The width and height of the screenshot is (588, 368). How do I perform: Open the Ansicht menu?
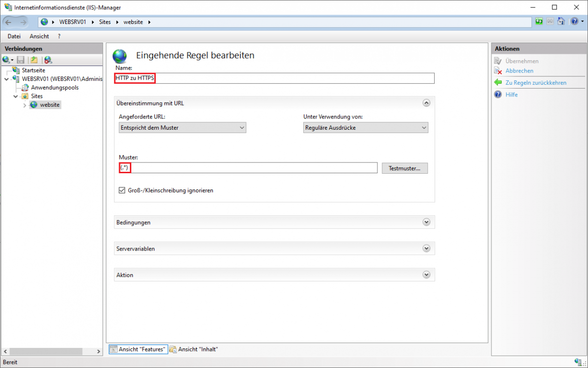(39, 36)
